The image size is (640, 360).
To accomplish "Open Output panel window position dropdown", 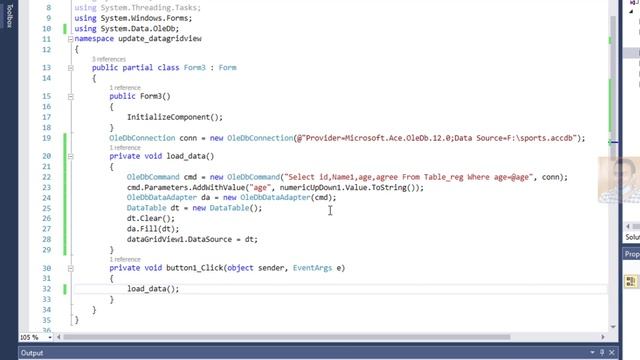I will coord(592,353).
